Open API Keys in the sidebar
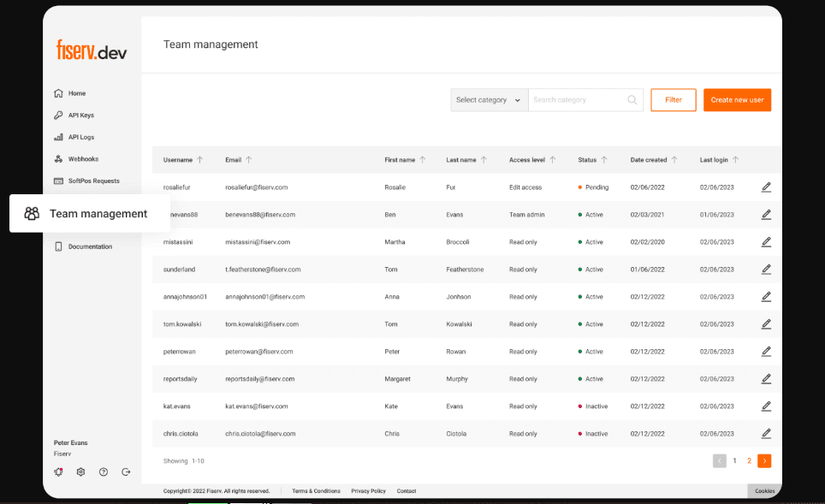The width and height of the screenshot is (825, 504). tap(74, 116)
